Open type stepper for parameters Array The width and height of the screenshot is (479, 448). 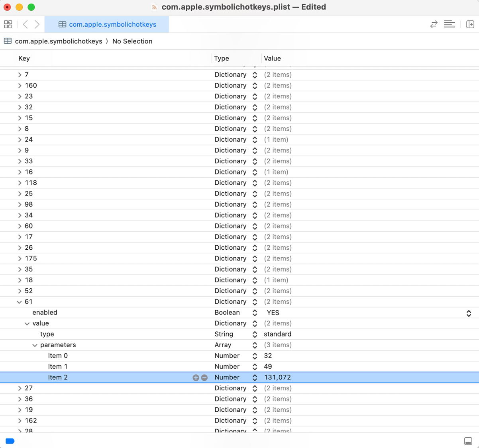pyautogui.click(x=255, y=345)
